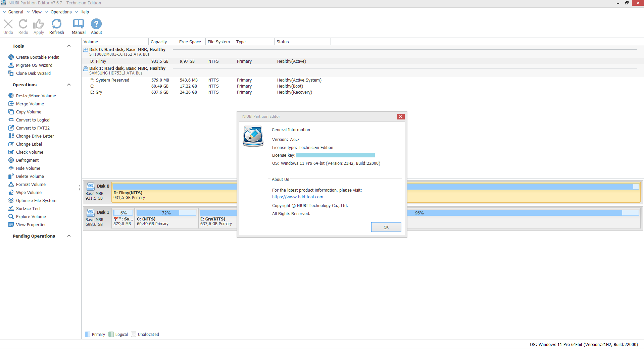Click the Optimize File System icon
644x349 pixels.
tap(11, 200)
